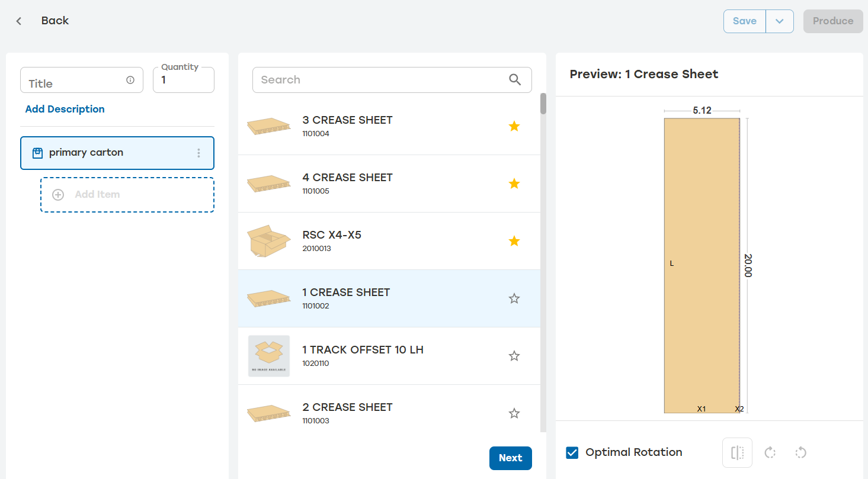
Task: Click the Save button
Action: point(745,21)
